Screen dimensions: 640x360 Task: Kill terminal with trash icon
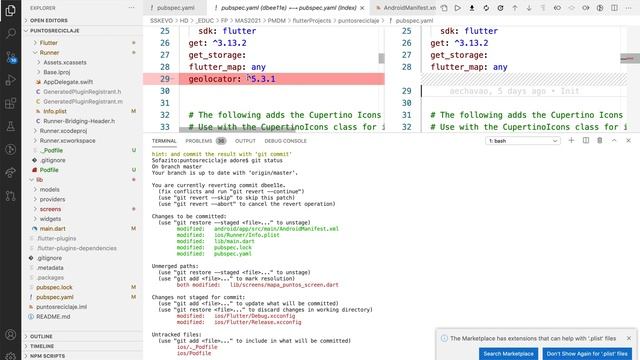[600, 140]
